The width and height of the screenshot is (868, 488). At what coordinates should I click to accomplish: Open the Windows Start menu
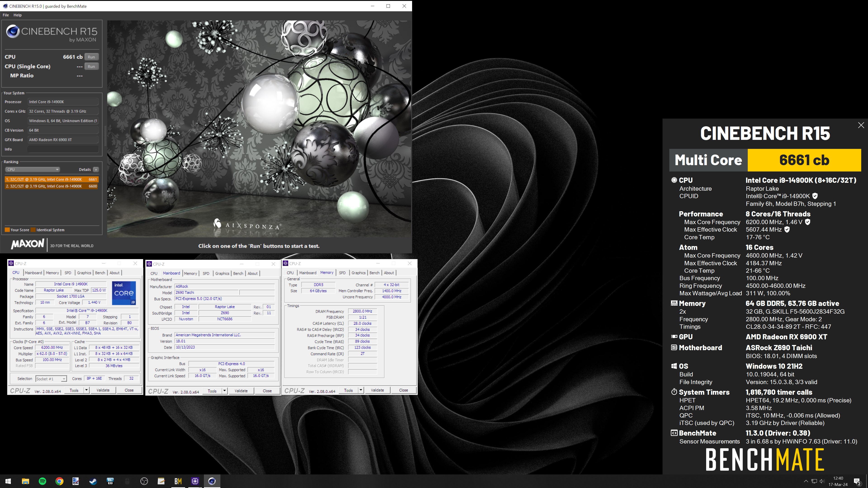tap(8, 481)
